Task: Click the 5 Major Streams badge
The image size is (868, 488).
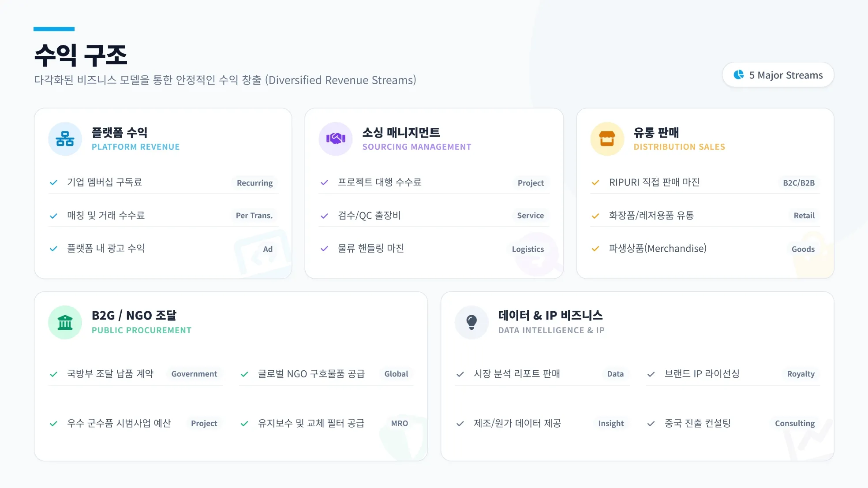Action: [x=778, y=75]
